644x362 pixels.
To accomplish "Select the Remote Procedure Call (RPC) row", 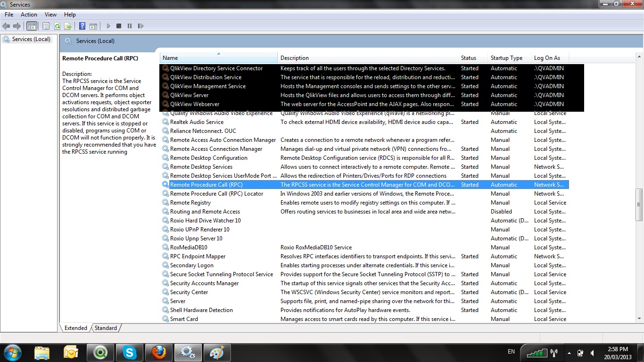I will 364,185.
